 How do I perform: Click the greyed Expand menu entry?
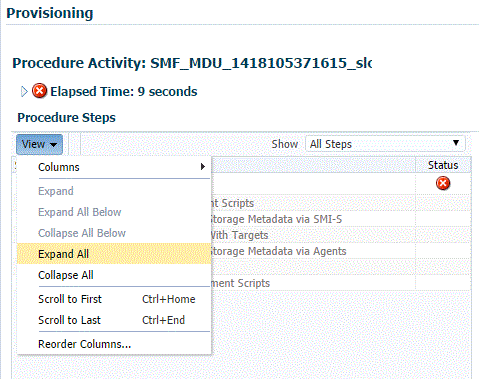pyautogui.click(x=114, y=191)
